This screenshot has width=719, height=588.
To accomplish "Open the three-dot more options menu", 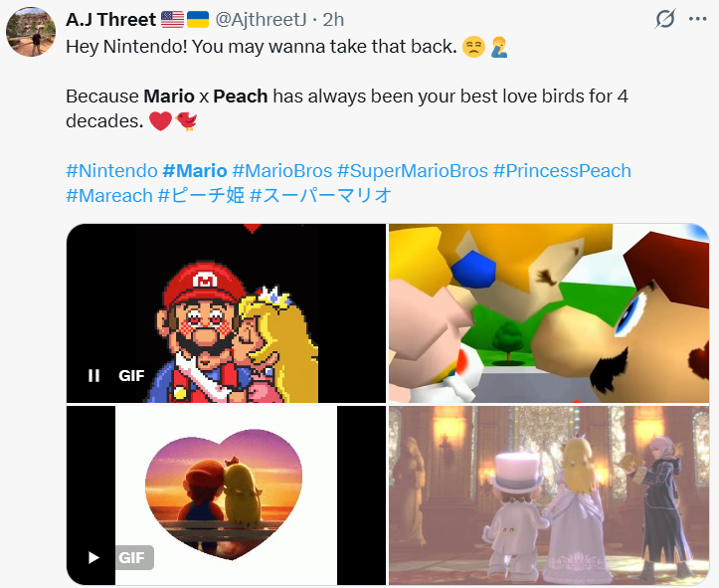I will point(697,19).
